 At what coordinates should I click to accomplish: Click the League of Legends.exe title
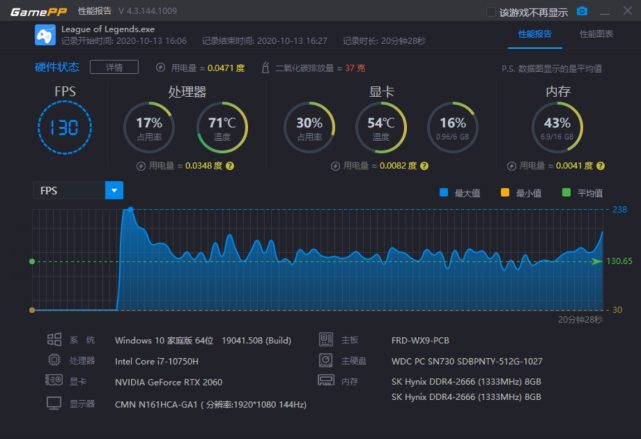pos(108,29)
